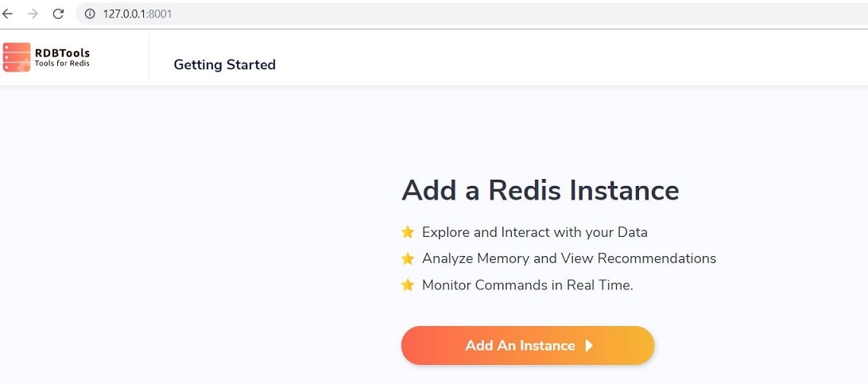The height and width of the screenshot is (384, 868).
Task: Click the Analyze Memory and View Recommendations text
Action: click(x=569, y=258)
